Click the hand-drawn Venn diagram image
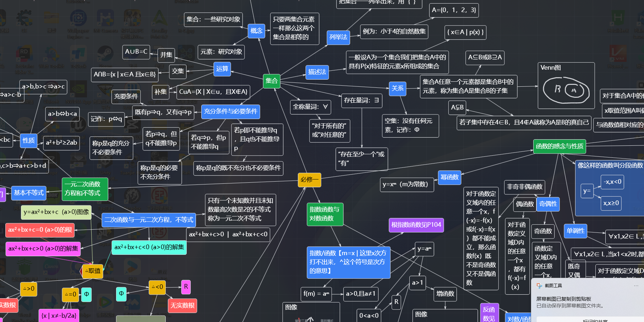This screenshot has width=644, height=322. pyautogui.click(x=566, y=90)
